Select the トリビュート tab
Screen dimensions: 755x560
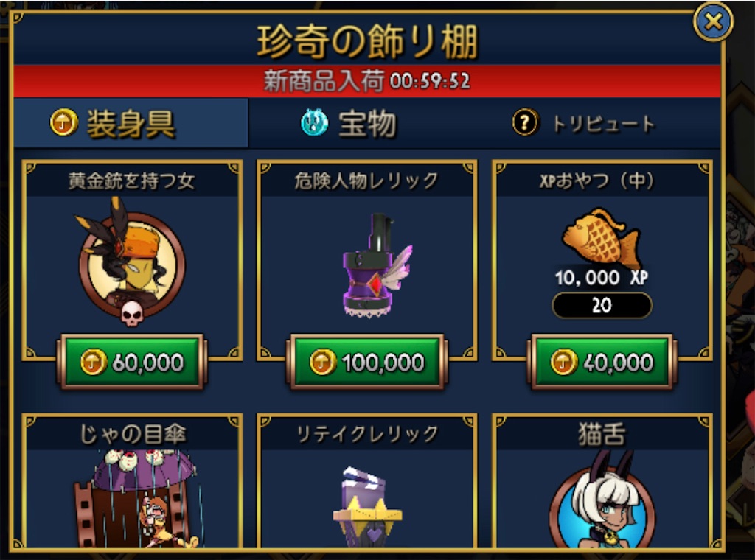pos(602,123)
